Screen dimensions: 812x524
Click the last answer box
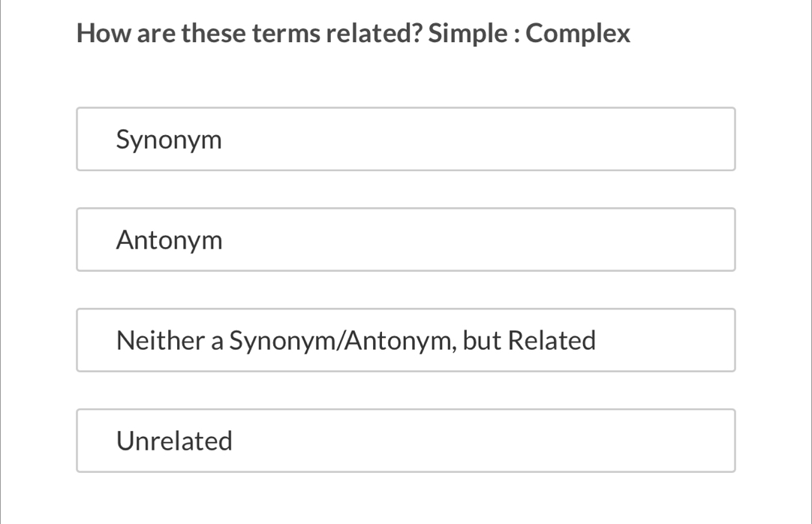tap(405, 441)
